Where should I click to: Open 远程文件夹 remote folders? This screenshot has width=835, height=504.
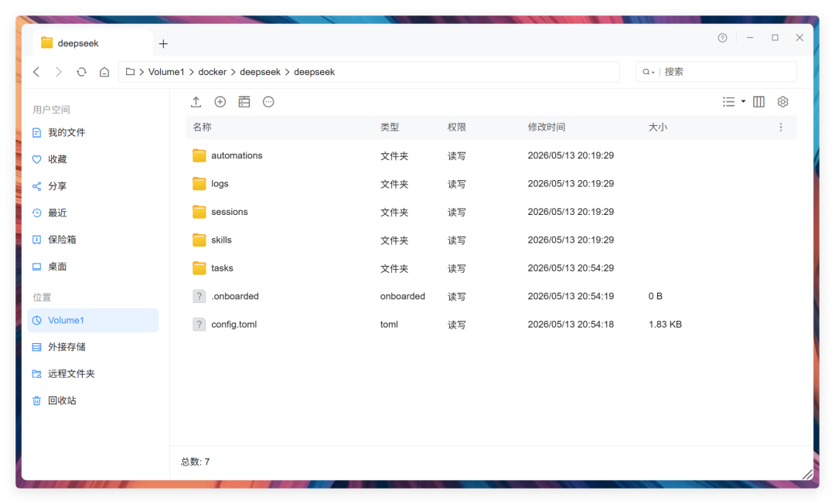point(93,373)
